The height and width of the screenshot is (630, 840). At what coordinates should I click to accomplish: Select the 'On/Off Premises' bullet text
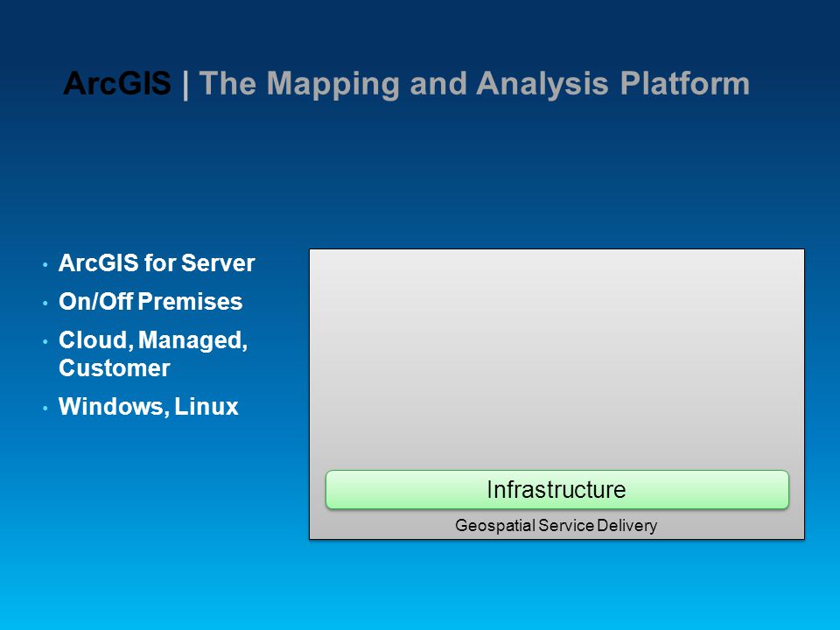point(150,302)
